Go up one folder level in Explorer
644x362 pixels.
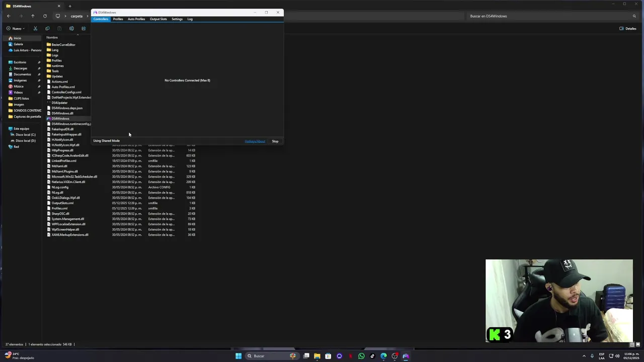coord(33,16)
